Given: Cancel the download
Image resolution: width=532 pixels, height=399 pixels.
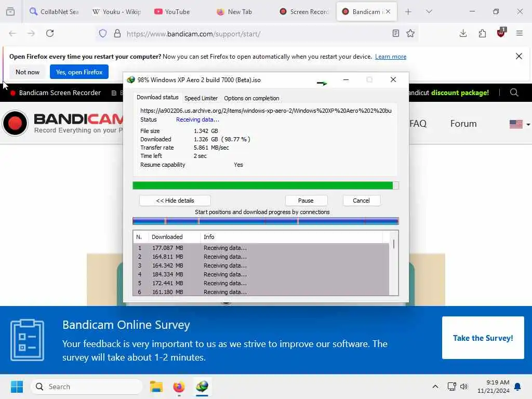Looking at the screenshot, I should pyautogui.click(x=362, y=201).
